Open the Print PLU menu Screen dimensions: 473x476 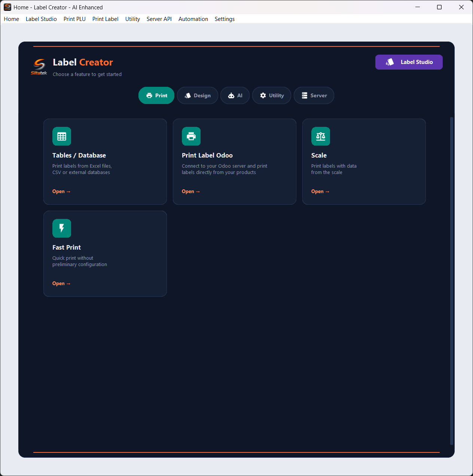pos(74,19)
